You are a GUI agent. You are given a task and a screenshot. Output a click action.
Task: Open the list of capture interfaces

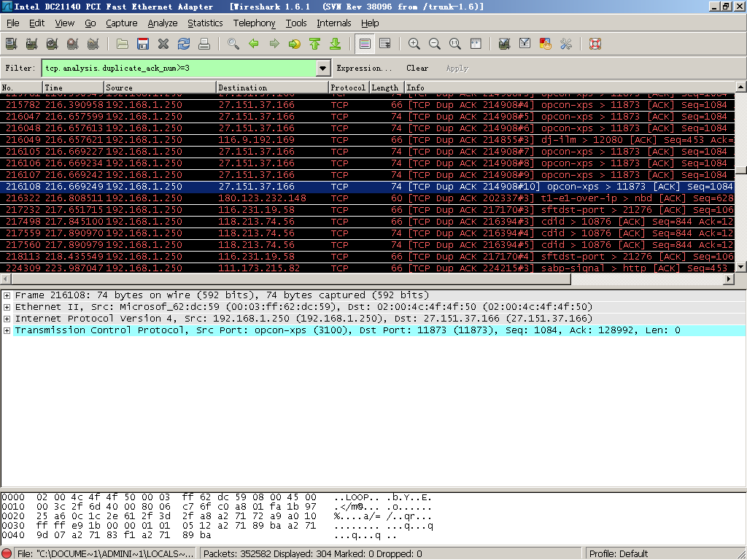(x=12, y=44)
